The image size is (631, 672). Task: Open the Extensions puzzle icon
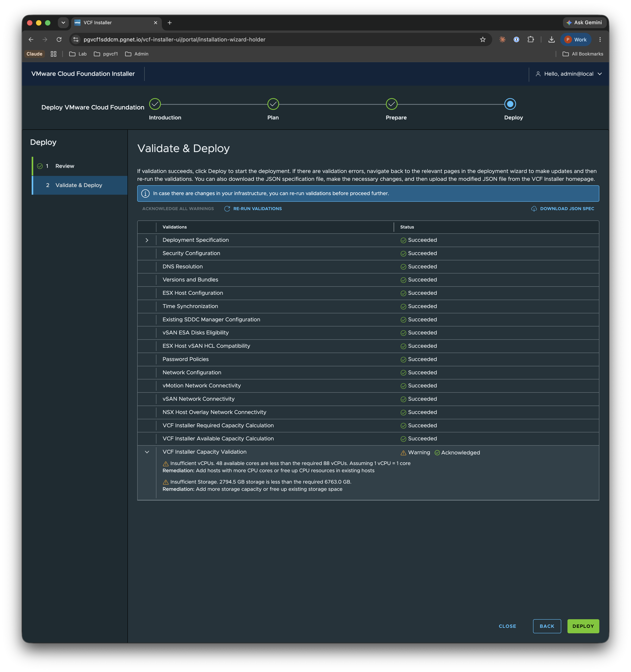(530, 39)
